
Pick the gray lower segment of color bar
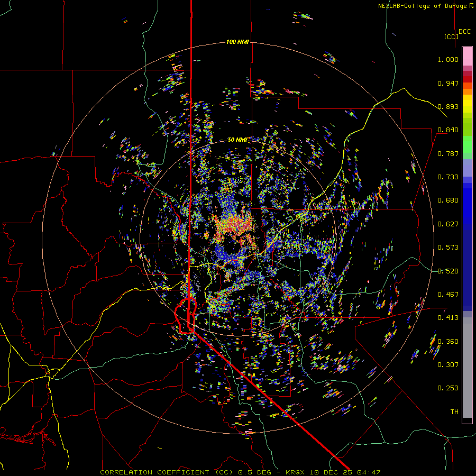tap(467, 368)
